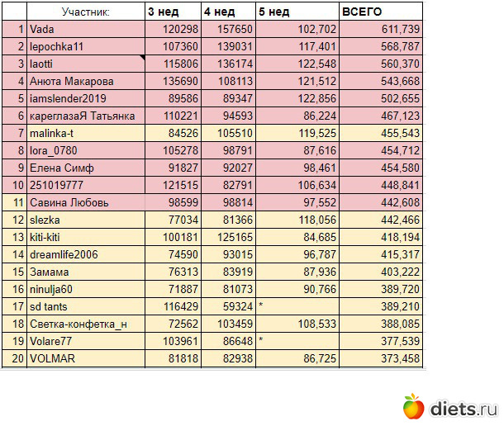The image size is (504, 426).
Task: Select asterisk cell in sd tants row
Action: pyautogui.click(x=297, y=306)
